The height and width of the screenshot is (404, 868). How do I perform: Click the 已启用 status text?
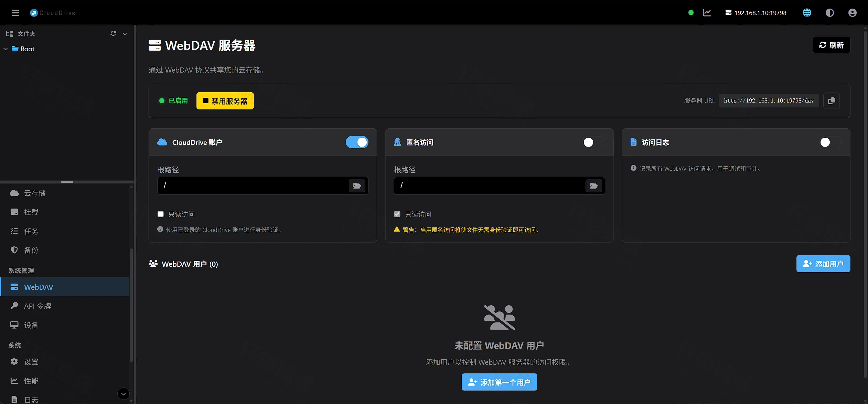[x=178, y=101]
